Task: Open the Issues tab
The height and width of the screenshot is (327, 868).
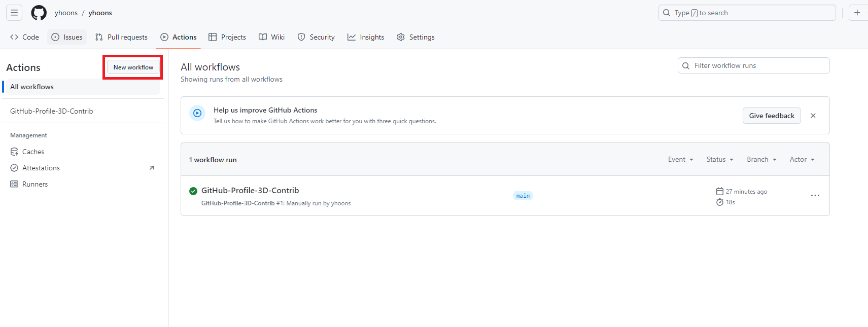Action: point(67,37)
